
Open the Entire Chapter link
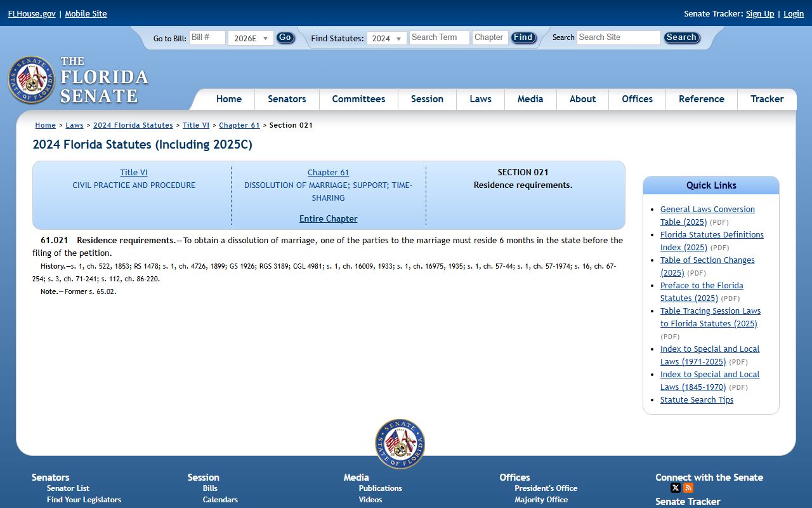coord(329,218)
